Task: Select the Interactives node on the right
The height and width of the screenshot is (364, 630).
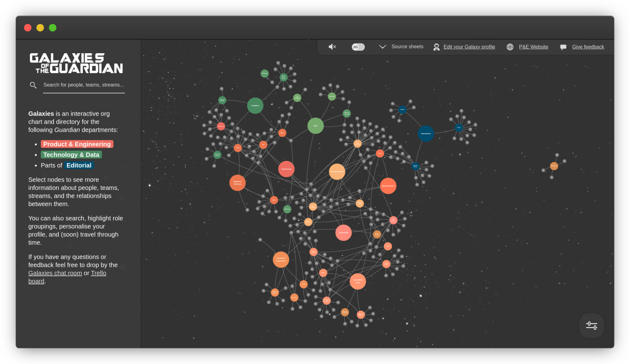Action: 426,134
